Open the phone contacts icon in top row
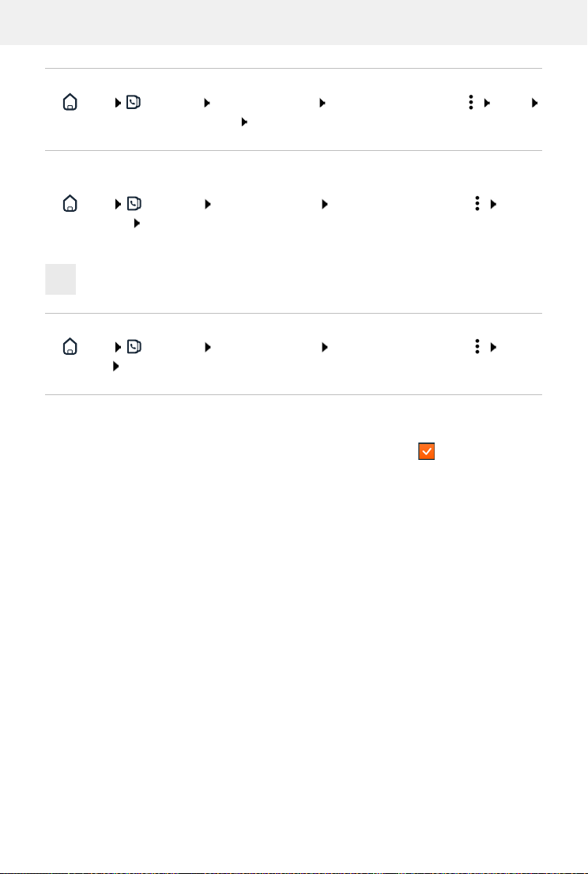 pos(134,103)
